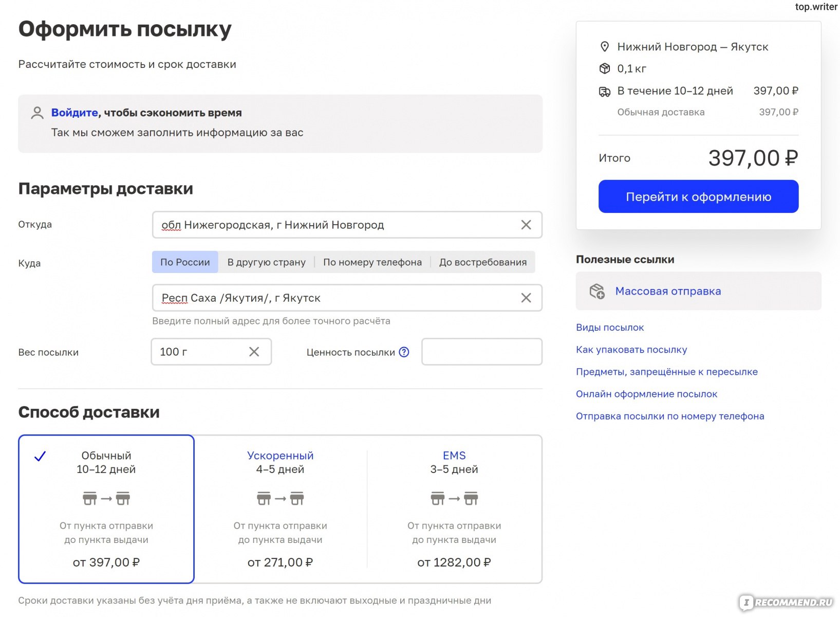Click the delivery truck icon in summary
The width and height of the screenshot is (840, 617).
pyautogui.click(x=605, y=92)
